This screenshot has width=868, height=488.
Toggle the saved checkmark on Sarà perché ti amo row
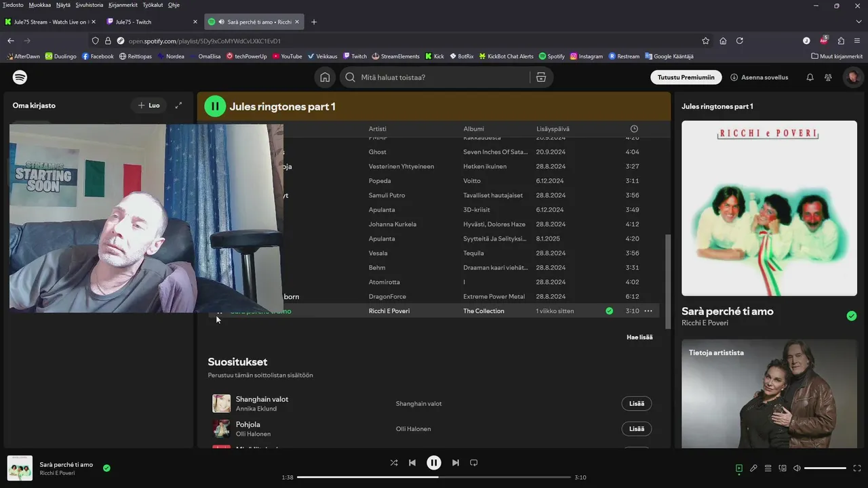click(609, 311)
